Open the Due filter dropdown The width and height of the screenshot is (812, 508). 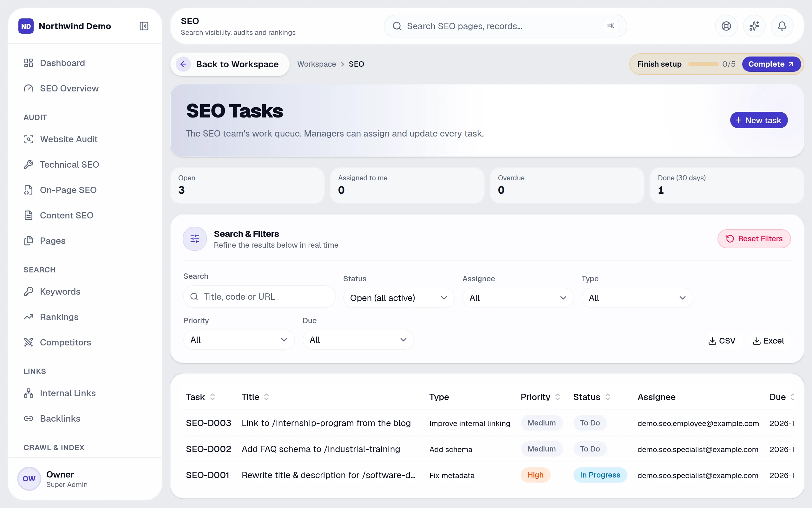(358, 340)
